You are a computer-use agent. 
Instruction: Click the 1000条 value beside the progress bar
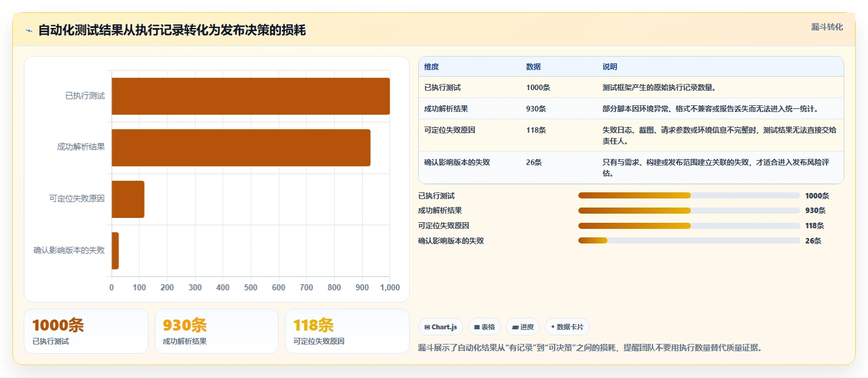[x=817, y=195]
